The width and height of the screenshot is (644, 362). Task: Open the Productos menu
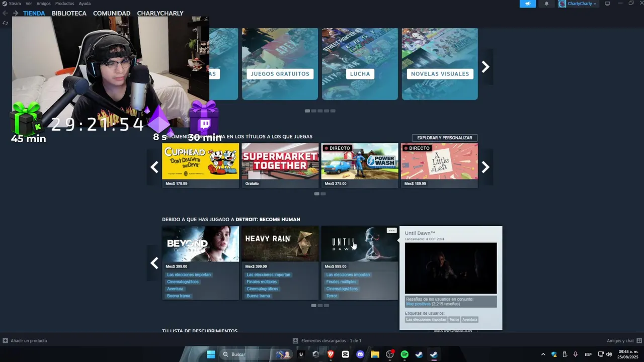point(64,4)
